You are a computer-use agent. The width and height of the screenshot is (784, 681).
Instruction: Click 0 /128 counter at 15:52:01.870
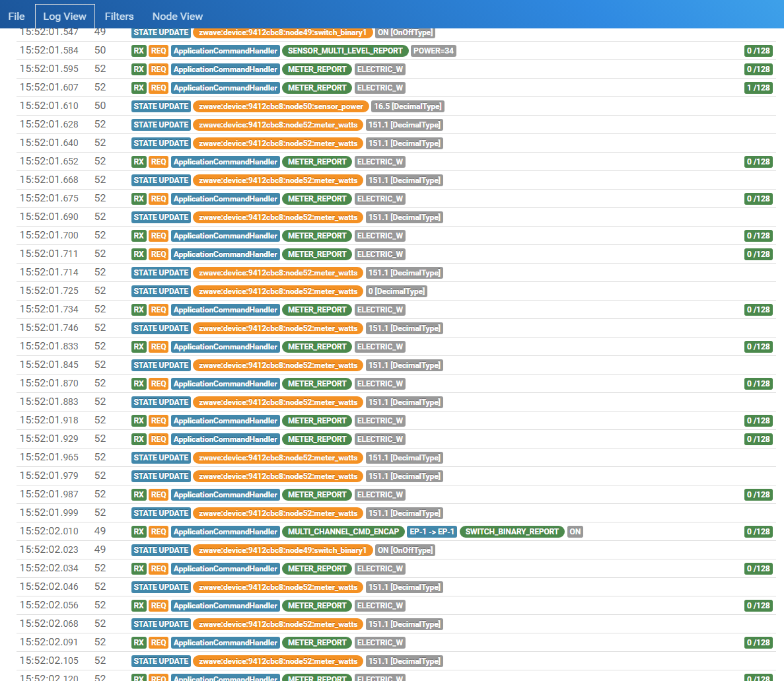pos(758,384)
